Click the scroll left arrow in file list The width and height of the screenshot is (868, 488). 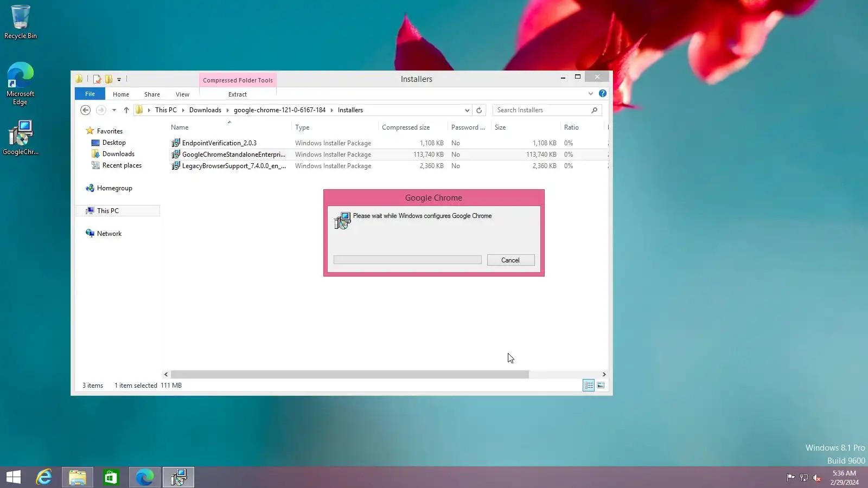tap(166, 375)
